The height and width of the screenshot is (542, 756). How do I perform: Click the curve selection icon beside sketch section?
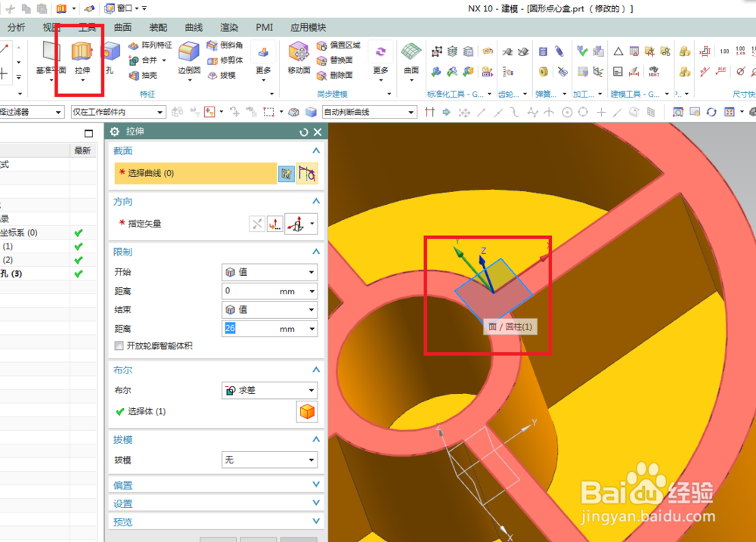(307, 174)
